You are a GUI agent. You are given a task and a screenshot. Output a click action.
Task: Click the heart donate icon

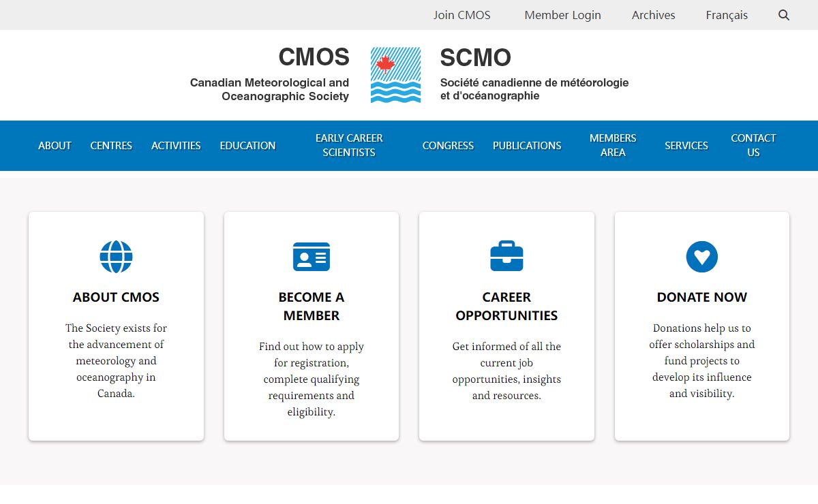[702, 257]
